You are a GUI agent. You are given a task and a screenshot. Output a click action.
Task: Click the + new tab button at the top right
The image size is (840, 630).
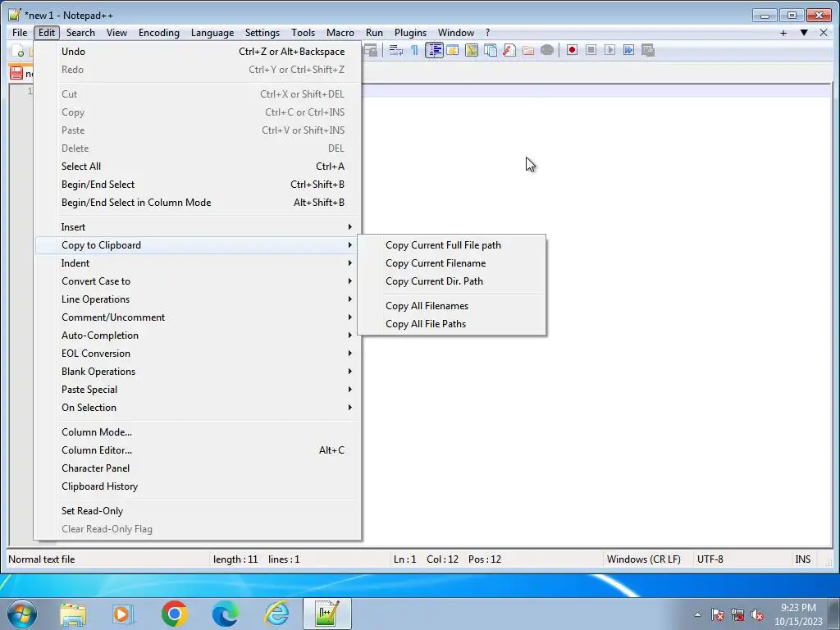tap(783, 33)
